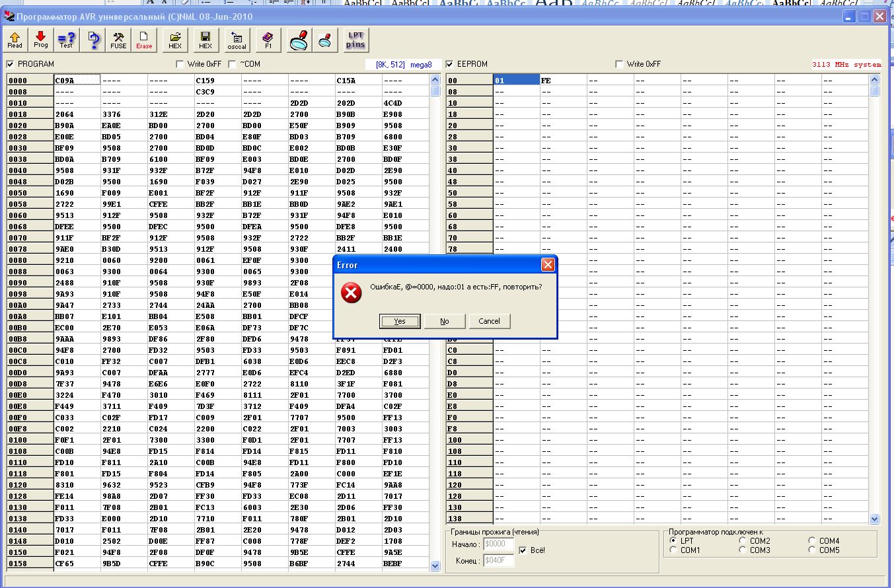The image size is (894, 588).
Task: Select EEPROM cell containing FE
Action: click(x=563, y=80)
